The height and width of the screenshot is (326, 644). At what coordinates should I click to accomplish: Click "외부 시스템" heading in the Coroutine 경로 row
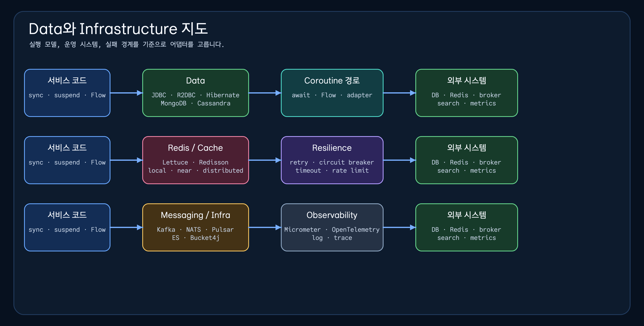coord(467,80)
